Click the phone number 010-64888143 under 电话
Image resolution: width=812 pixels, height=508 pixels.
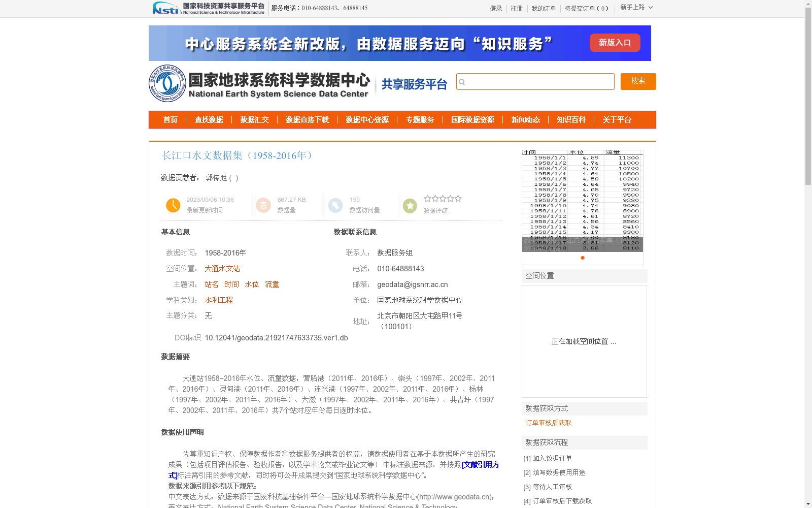coord(400,269)
